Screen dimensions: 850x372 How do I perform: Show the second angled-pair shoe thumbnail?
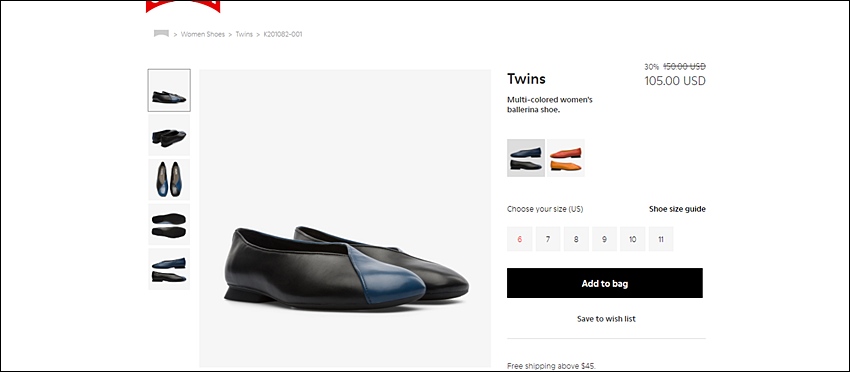click(169, 135)
